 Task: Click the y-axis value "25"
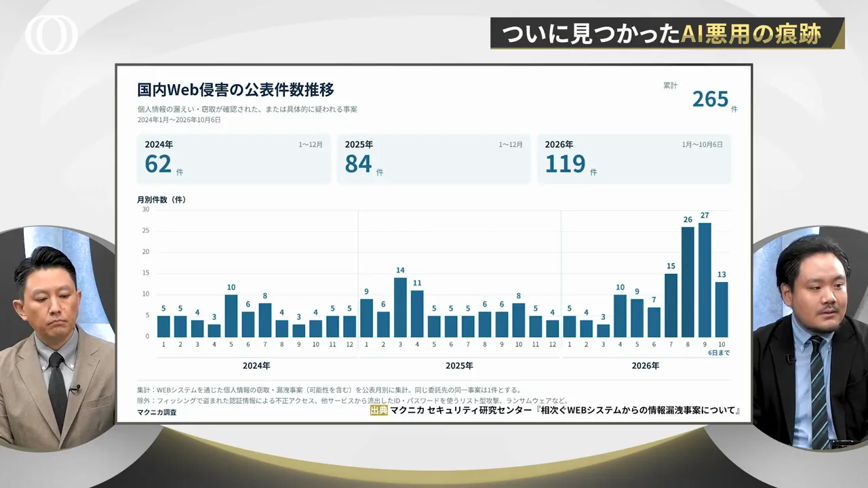(146, 230)
